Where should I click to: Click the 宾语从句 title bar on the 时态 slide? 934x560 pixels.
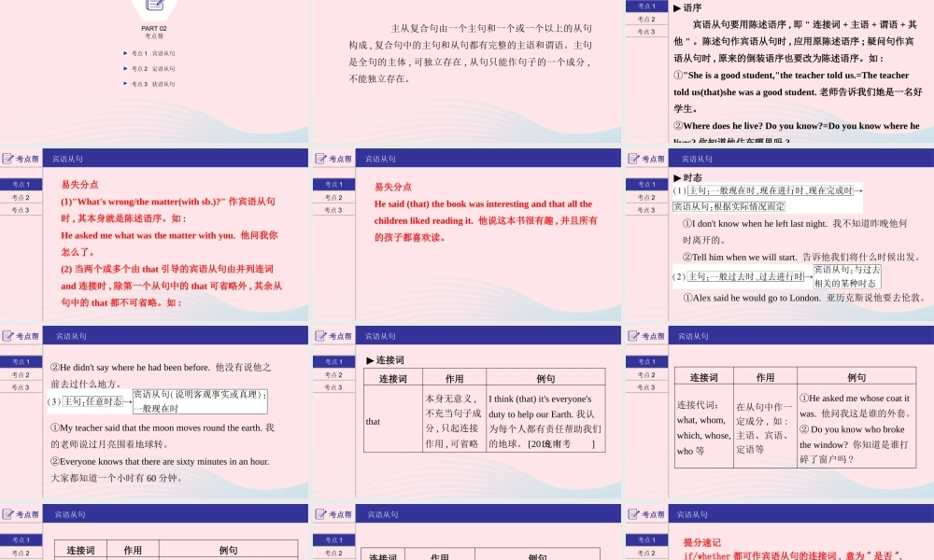click(x=801, y=159)
